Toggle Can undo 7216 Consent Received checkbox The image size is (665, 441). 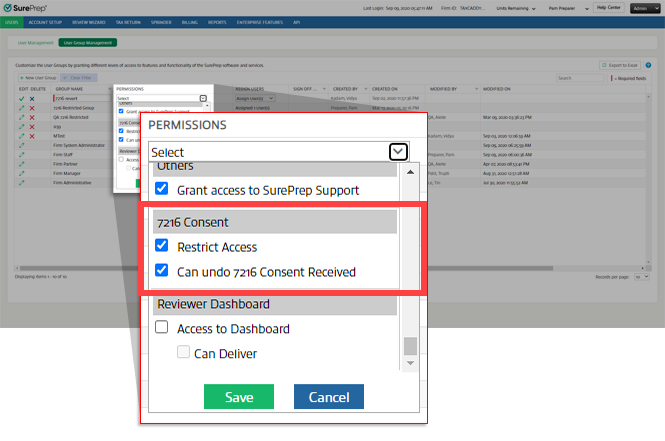click(x=162, y=272)
